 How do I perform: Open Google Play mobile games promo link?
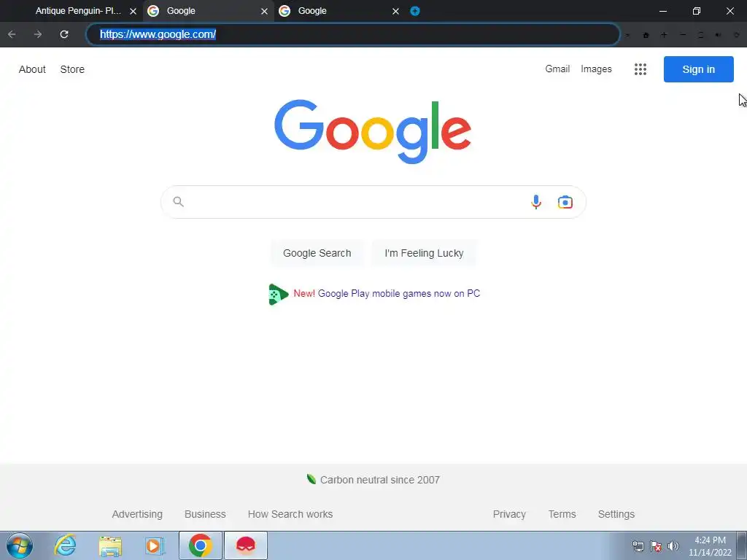[399, 294]
